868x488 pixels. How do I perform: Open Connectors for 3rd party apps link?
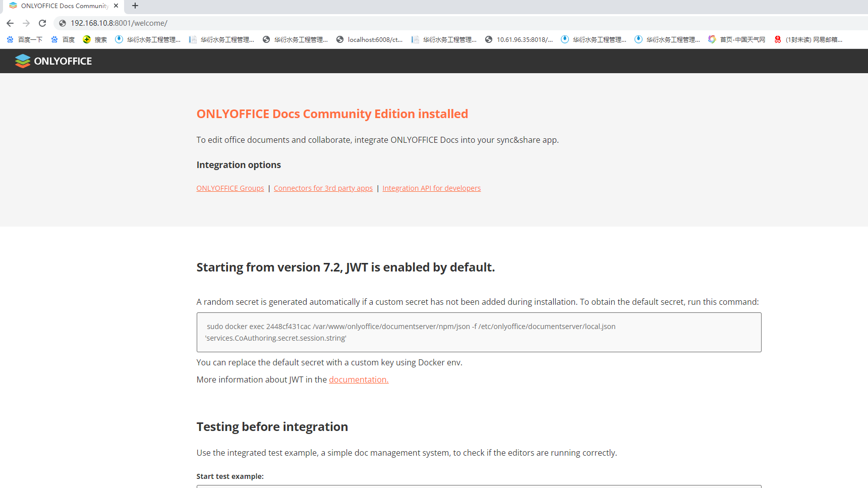pos(323,188)
